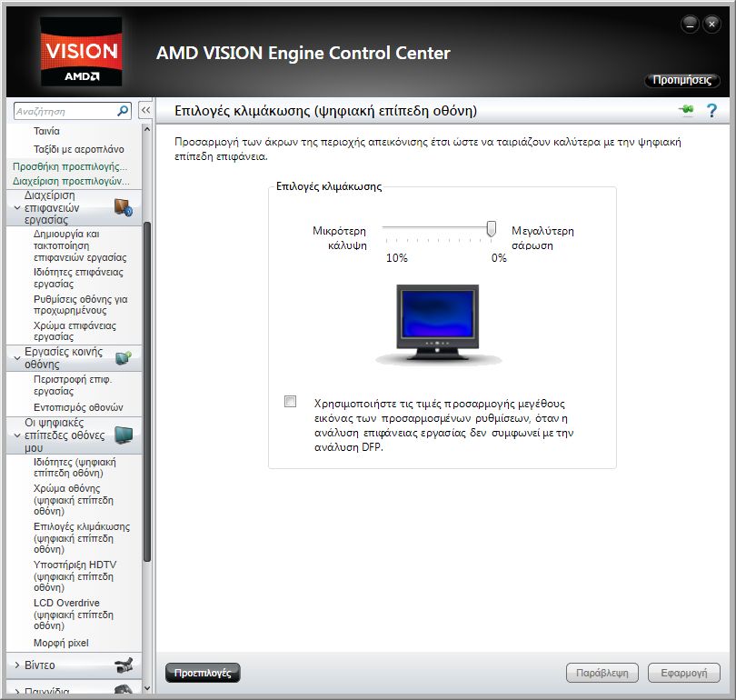Click the search magnifier icon
Viewport: 736px width, 700px height.
(123, 111)
